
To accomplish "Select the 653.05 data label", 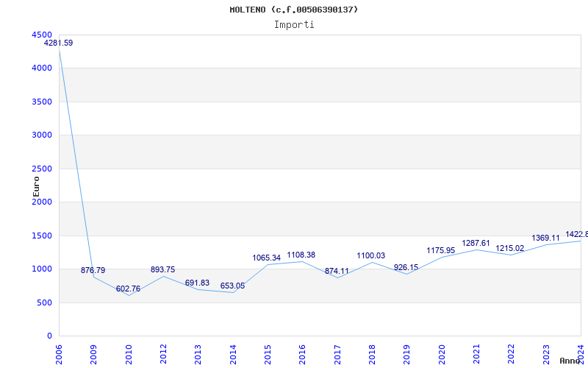I will click(232, 286).
